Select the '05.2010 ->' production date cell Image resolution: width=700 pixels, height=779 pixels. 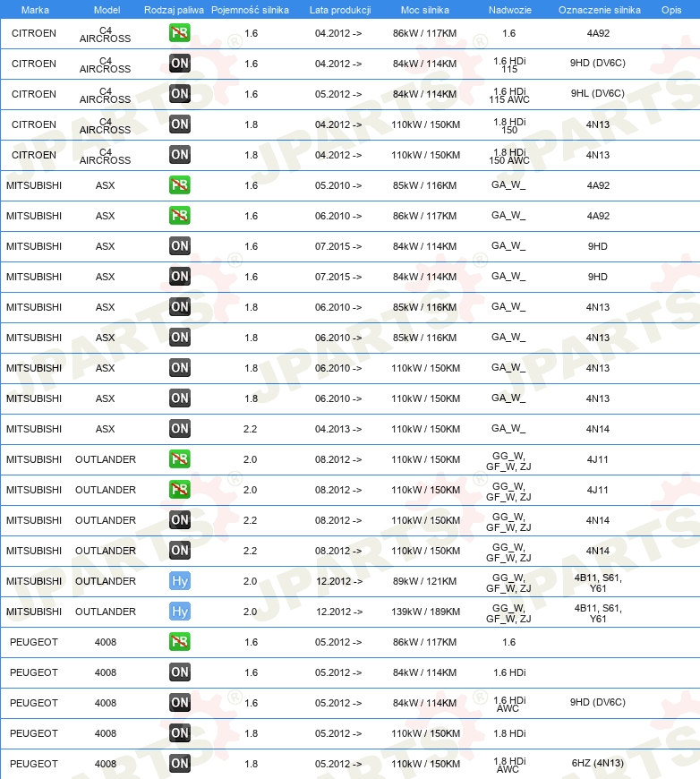(338, 185)
